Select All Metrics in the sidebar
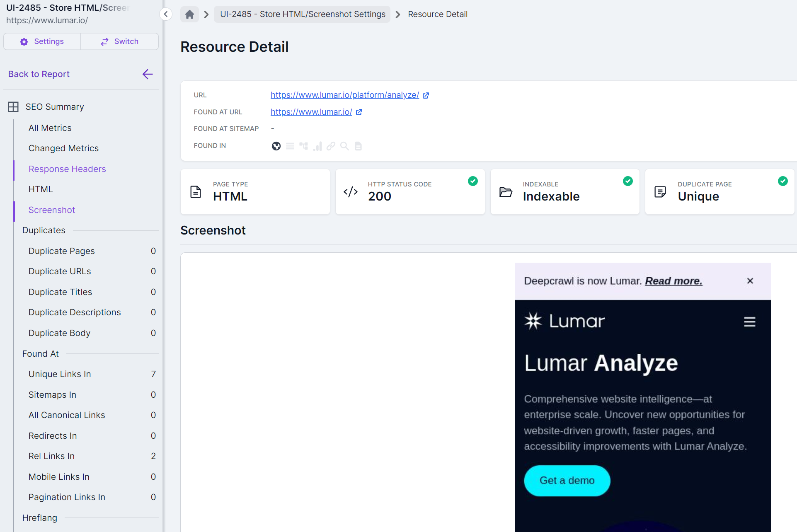This screenshot has width=797, height=532. click(50, 128)
